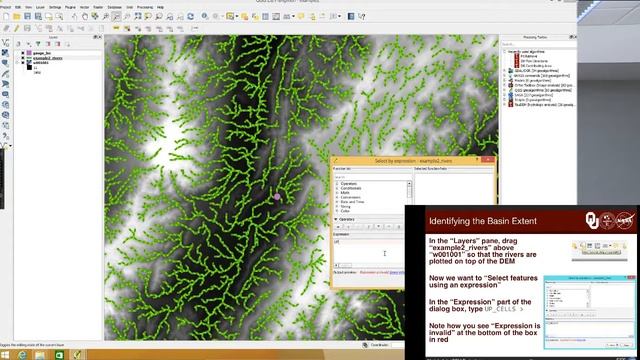Open File Explorer from the taskbar
The height and width of the screenshot is (360, 640).
tap(40, 355)
